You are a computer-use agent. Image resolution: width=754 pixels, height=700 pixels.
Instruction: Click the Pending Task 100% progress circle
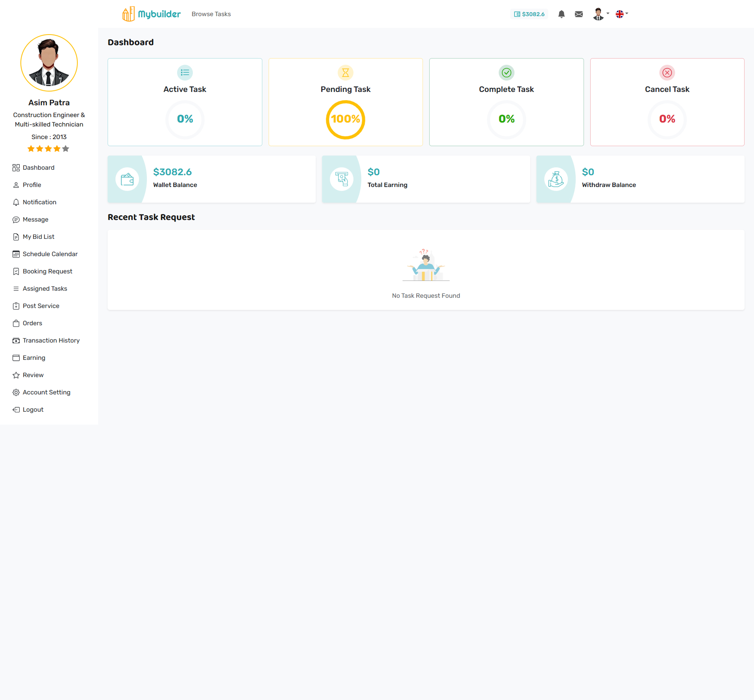click(345, 119)
